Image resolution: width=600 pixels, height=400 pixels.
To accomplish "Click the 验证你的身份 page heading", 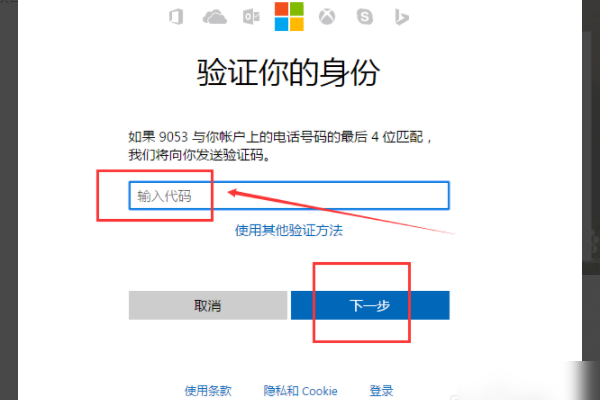I will coord(289,72).
